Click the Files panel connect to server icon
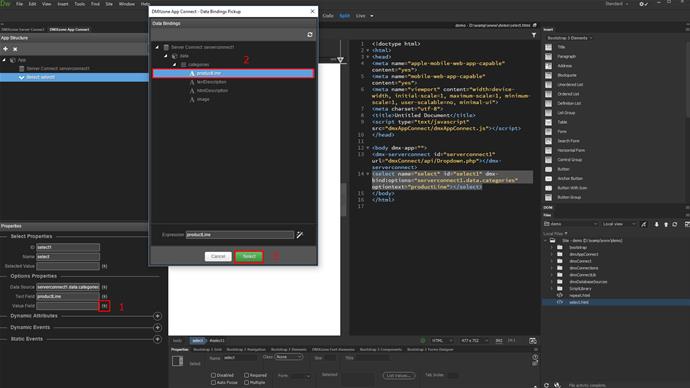This screenshot has height=388, width=690. (644, 224)
